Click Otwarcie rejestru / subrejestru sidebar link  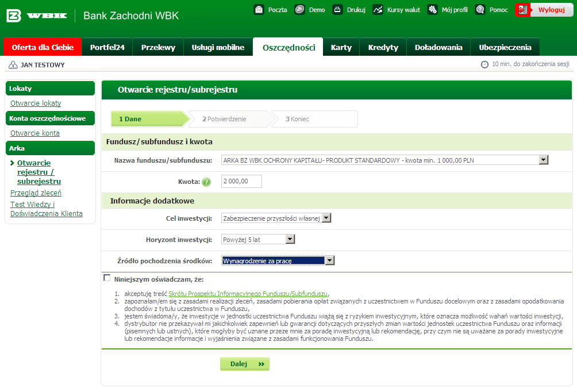39,172
